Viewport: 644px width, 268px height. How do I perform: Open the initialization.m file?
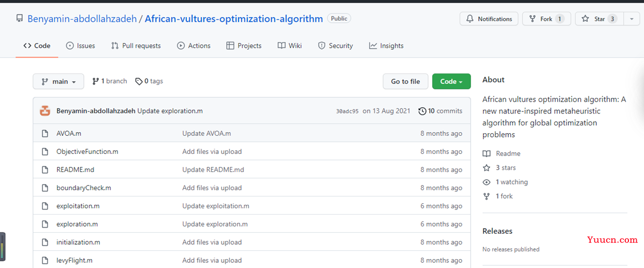[78, 243]
